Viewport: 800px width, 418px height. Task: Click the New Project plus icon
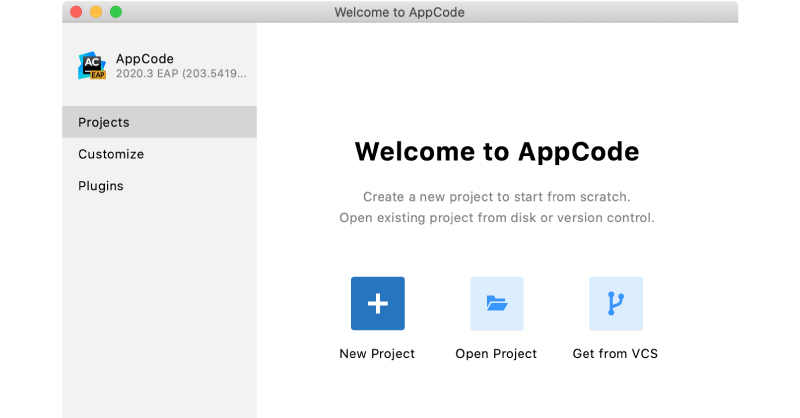click(378, 304)
